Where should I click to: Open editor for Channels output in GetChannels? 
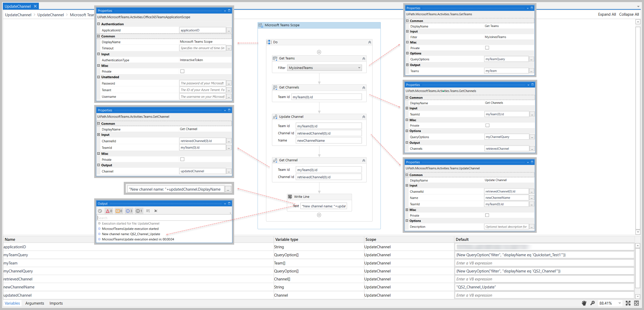tap(532, 149)
